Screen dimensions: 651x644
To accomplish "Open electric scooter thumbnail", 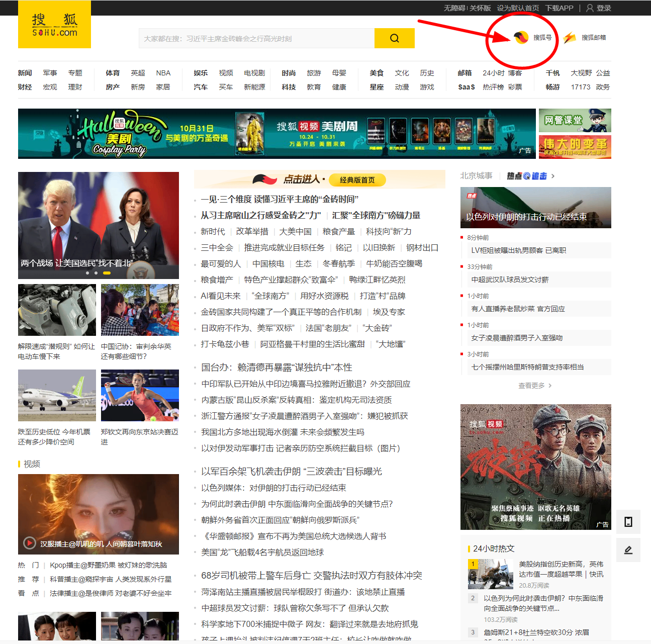I will [x=57, y=310].
